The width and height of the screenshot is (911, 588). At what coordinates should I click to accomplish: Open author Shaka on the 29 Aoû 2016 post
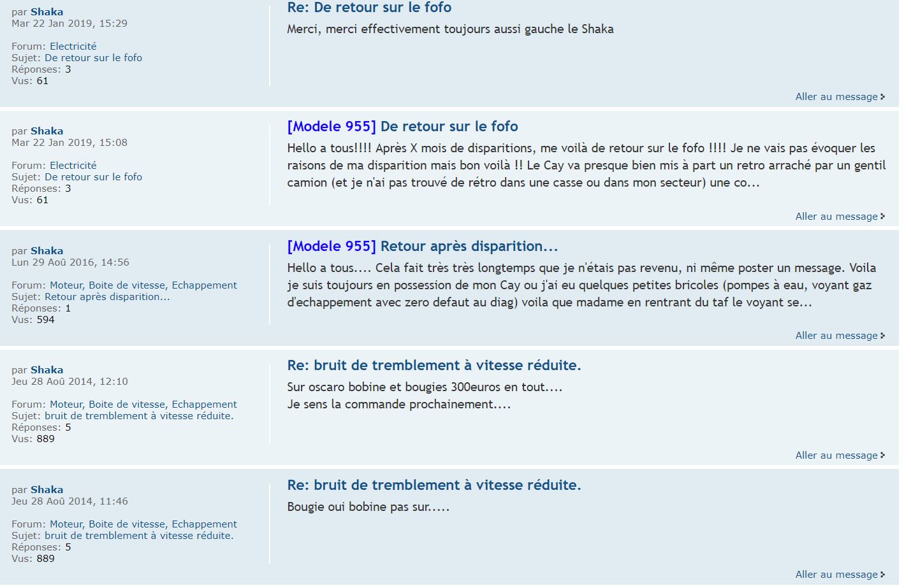[47, 251]
